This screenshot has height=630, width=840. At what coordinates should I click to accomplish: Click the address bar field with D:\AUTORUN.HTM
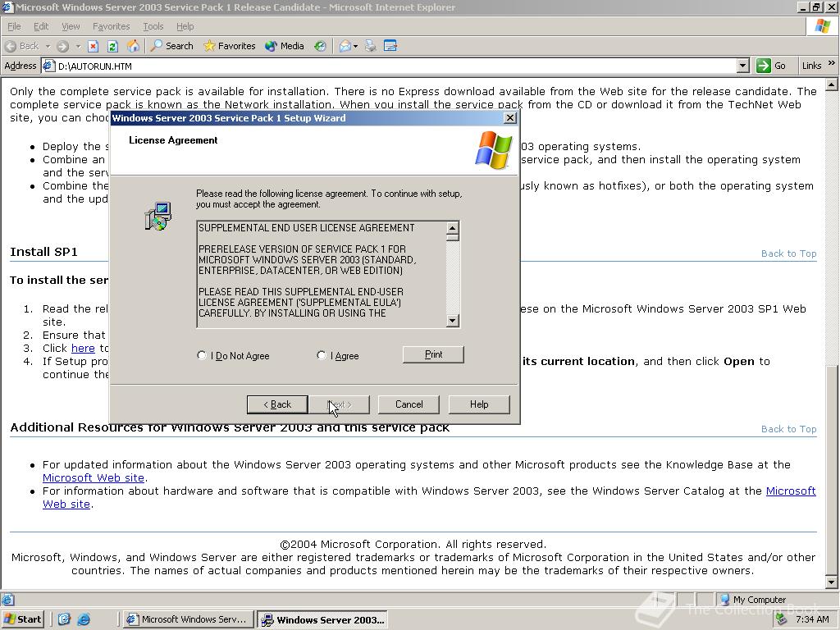point(396,66)
